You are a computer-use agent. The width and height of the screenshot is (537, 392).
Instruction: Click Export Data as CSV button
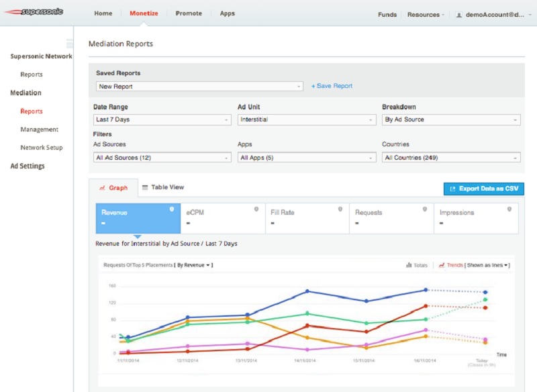click(x=483, y=189)
